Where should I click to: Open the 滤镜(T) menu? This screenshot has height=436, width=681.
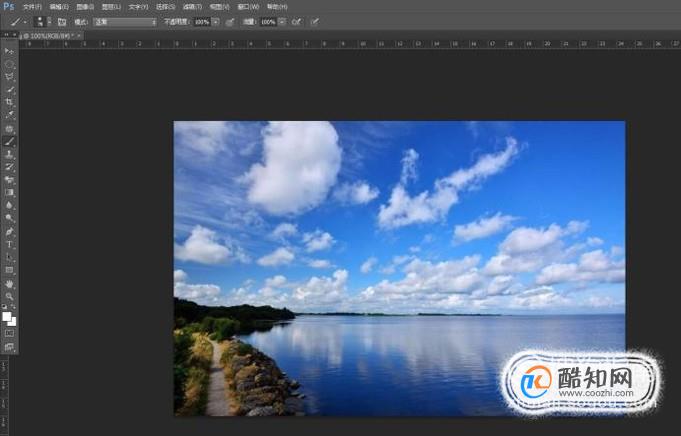192,7
